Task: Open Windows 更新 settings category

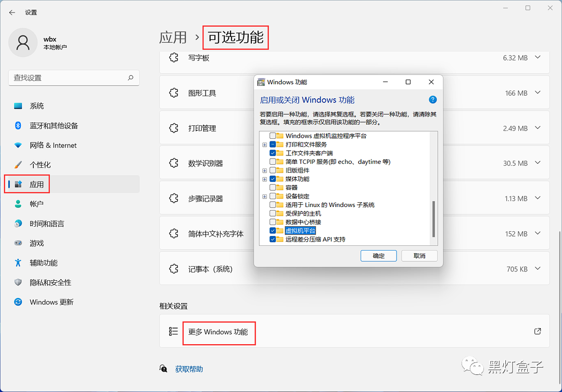Action: pyautogui.click(x=73, y=302)
